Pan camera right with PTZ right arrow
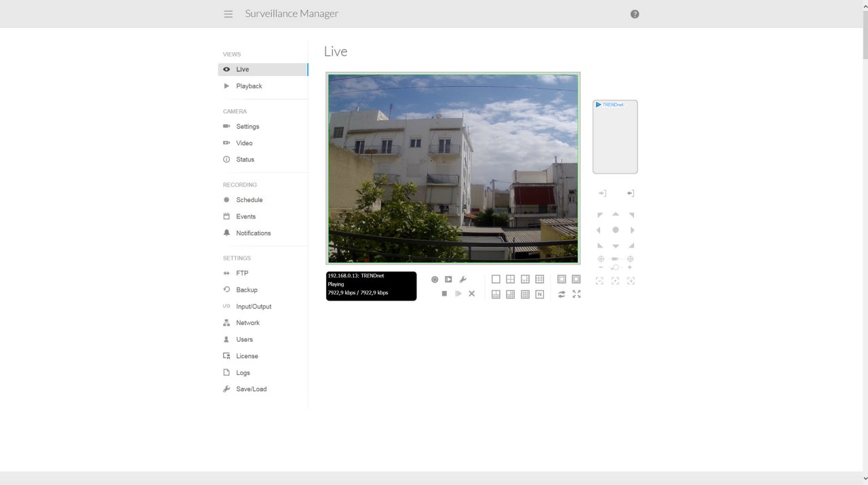This screenshot has height=485, width=868. pos(632,230)
